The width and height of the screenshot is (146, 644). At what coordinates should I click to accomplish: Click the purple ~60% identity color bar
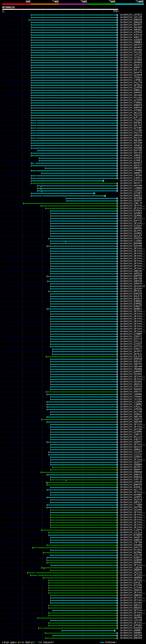click(x=73, y=4)
